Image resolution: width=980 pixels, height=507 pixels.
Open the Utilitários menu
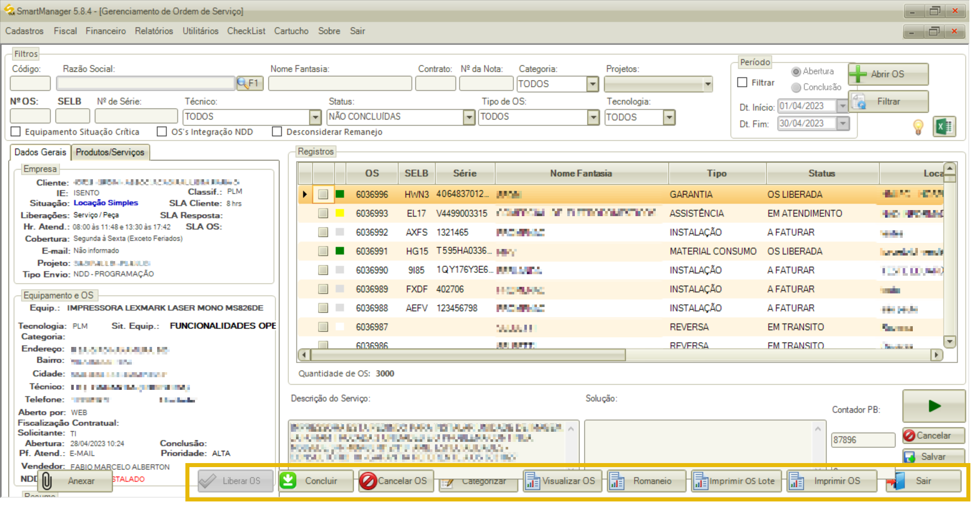[x=201, y=31]
